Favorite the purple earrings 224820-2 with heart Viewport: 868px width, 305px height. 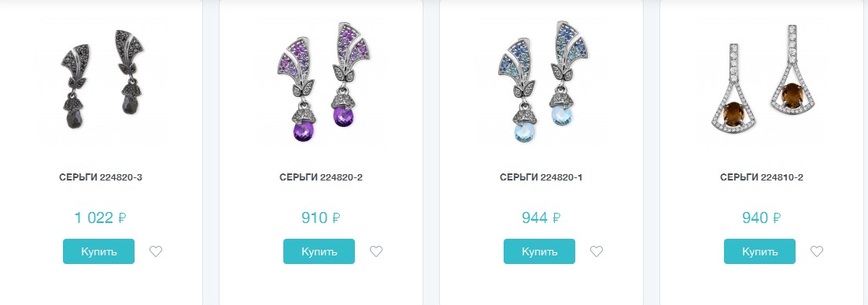click(x=376, y=251)
